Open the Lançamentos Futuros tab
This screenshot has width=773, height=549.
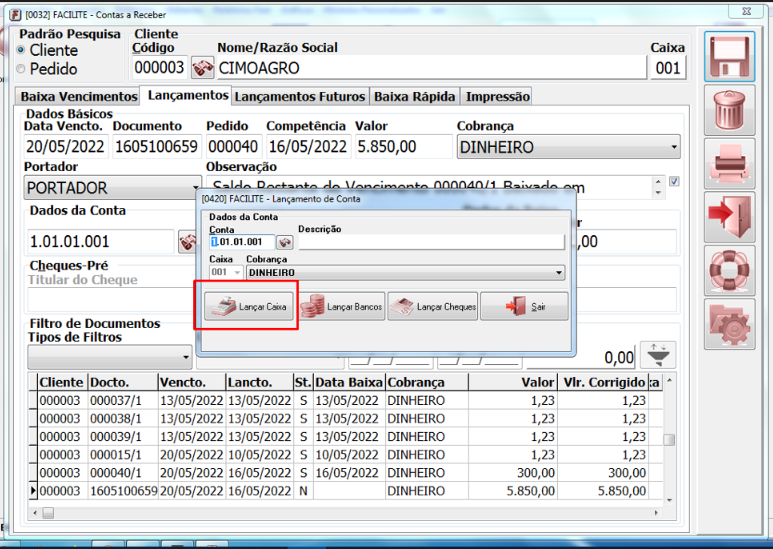pyautogui.click(x=301, y=97)
